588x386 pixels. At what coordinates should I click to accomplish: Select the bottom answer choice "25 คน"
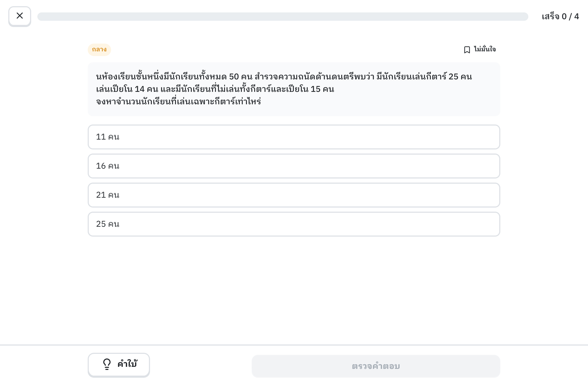coord(294,224)
